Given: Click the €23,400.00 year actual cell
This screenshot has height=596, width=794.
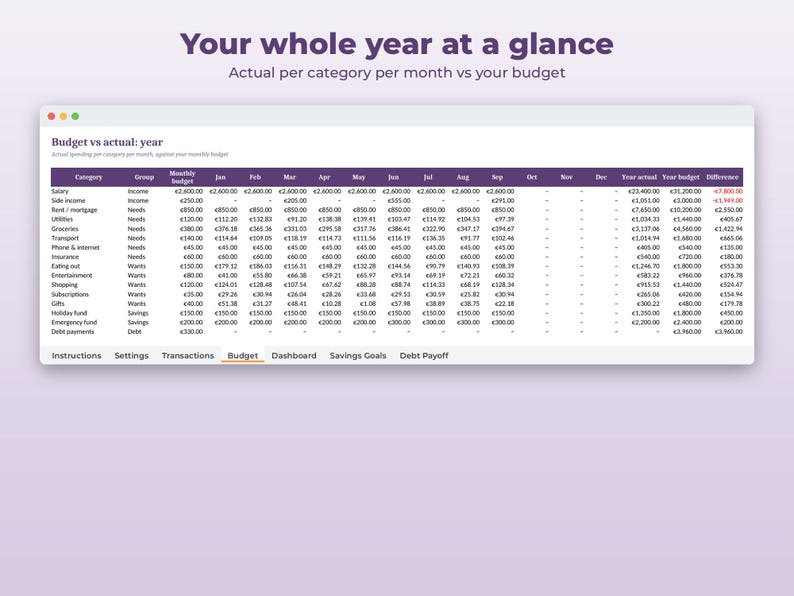Looking at the screenshot, I should click(x=644, y=191).
